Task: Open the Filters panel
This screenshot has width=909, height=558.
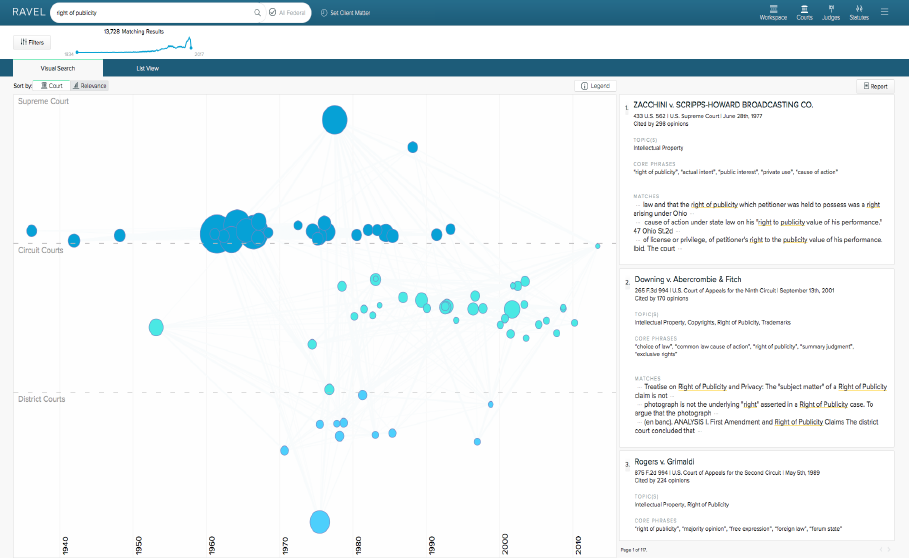Action: coord(32,42)
